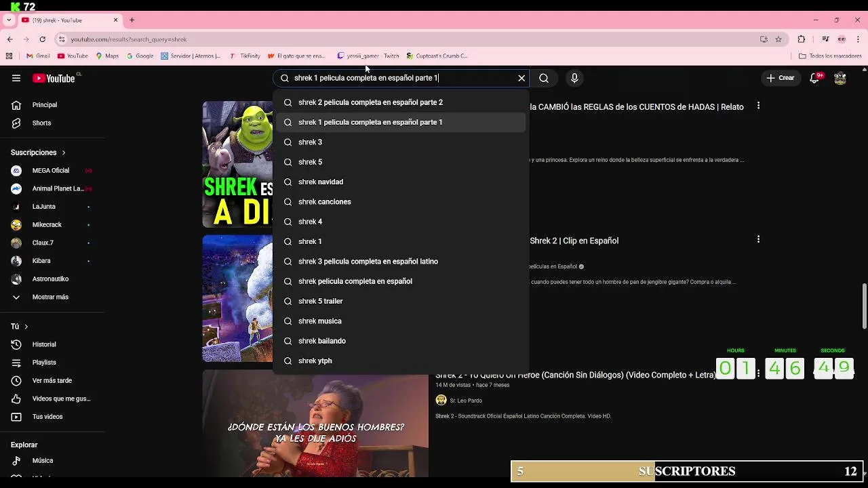Open options menu for Shrek 2 Clip video
The image size is (868, 488).
[x=758, y=239]
